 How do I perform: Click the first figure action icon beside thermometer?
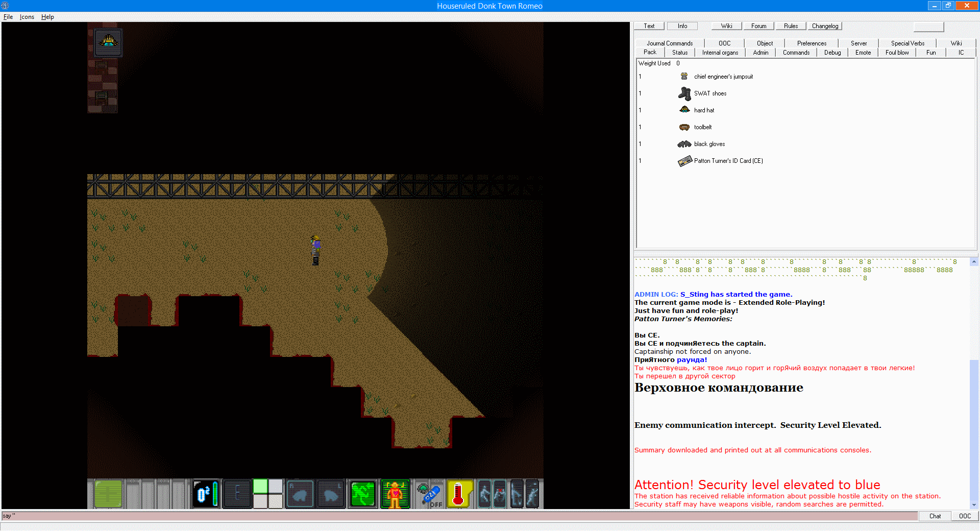[x=484, y=494]
